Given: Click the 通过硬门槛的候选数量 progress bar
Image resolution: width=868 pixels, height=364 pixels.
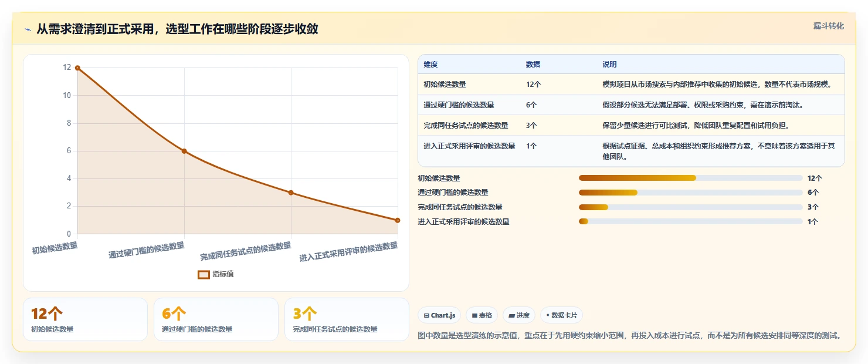Looking at the screenshot, I should [x=690, y=193].
